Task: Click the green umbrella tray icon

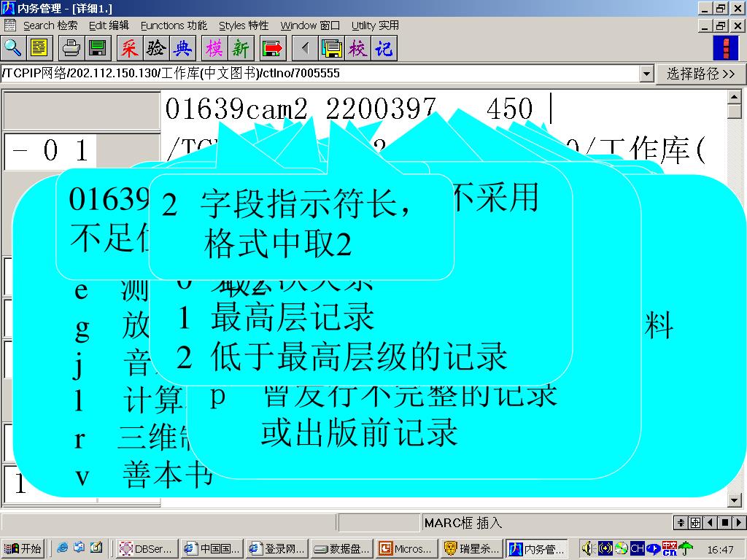Action: click(685, 548)
